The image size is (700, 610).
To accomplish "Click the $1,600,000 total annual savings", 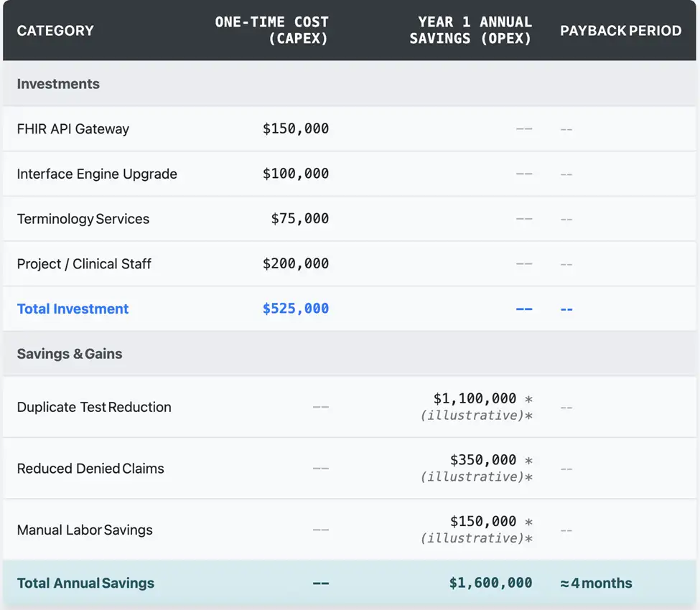I will tap(491, 583).
